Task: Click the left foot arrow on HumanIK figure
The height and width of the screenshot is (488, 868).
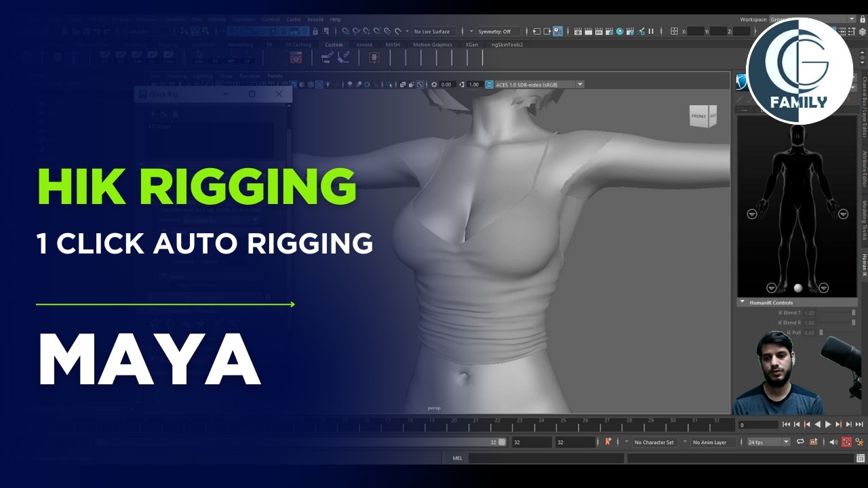Action: [772, 287]
